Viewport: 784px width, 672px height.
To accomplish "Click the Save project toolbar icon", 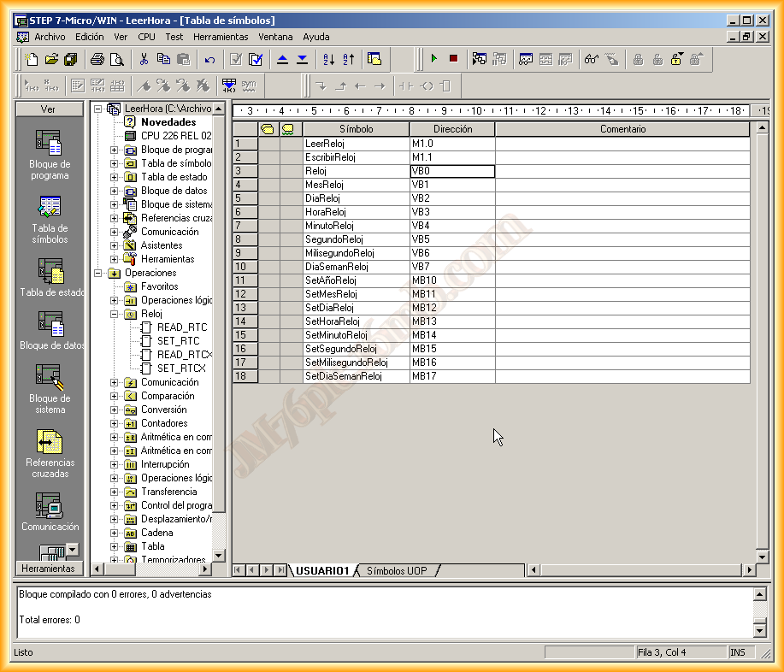I will 70,59.
